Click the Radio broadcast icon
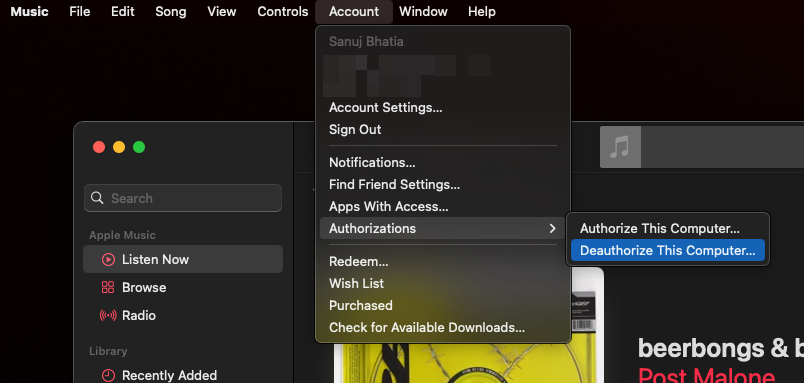The width and height of the screenshot is (804, 383). tap(108, 315)
